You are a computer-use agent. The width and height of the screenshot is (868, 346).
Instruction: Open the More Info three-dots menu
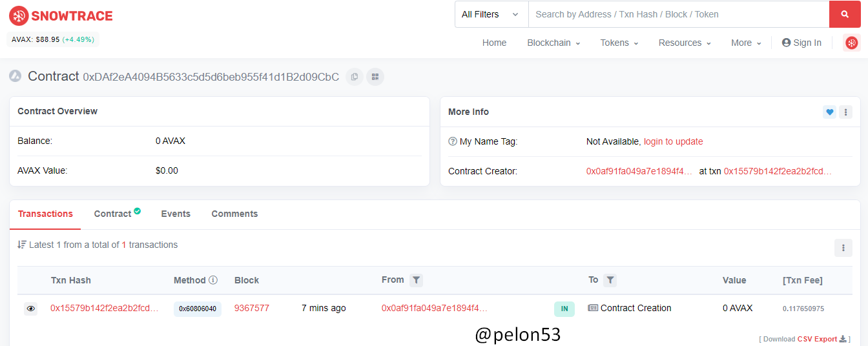point(845,112)
